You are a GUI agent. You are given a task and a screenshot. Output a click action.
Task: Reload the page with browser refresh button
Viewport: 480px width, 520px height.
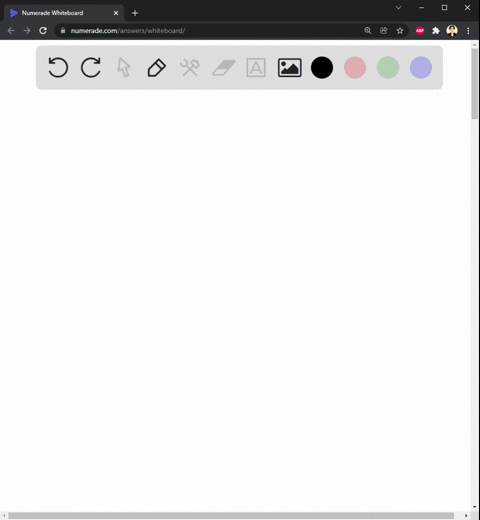(x=43, y=31)
